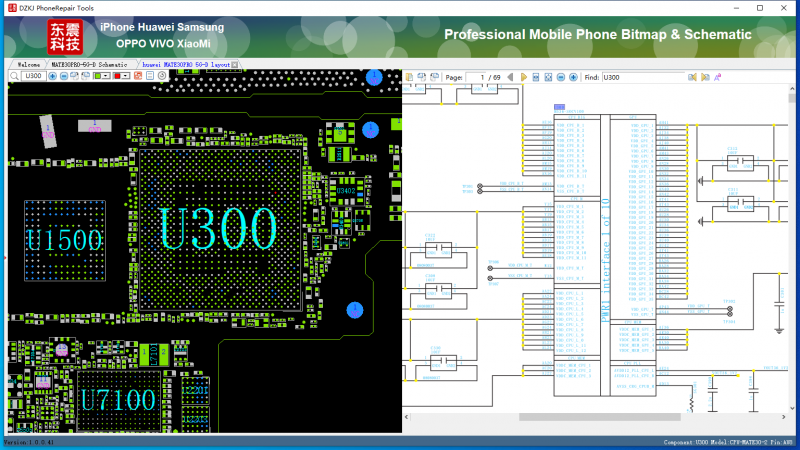Zoom out on the schematic PDF viewer

(560, 77)
